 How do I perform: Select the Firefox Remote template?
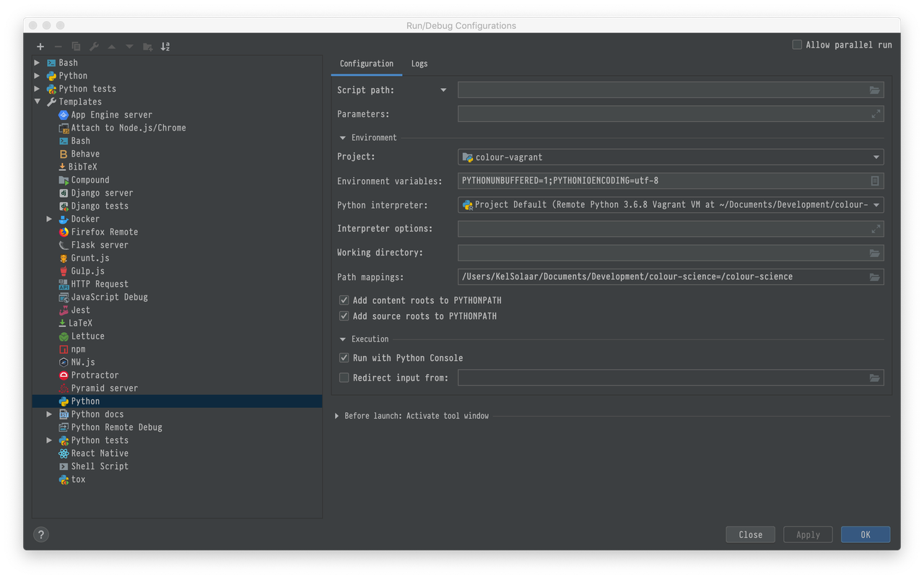[97, 232]
